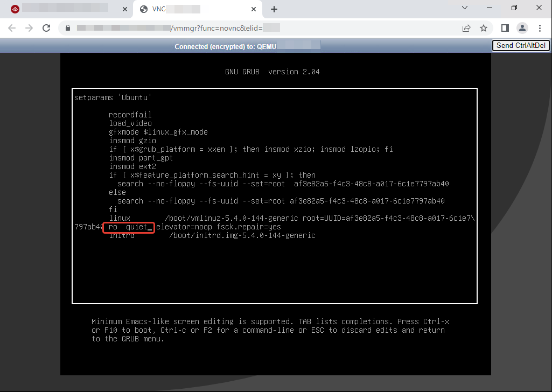The width and height of the screenshot is (552, 392).
Task: Select the VNC tab
Action: tap(198, 9)
